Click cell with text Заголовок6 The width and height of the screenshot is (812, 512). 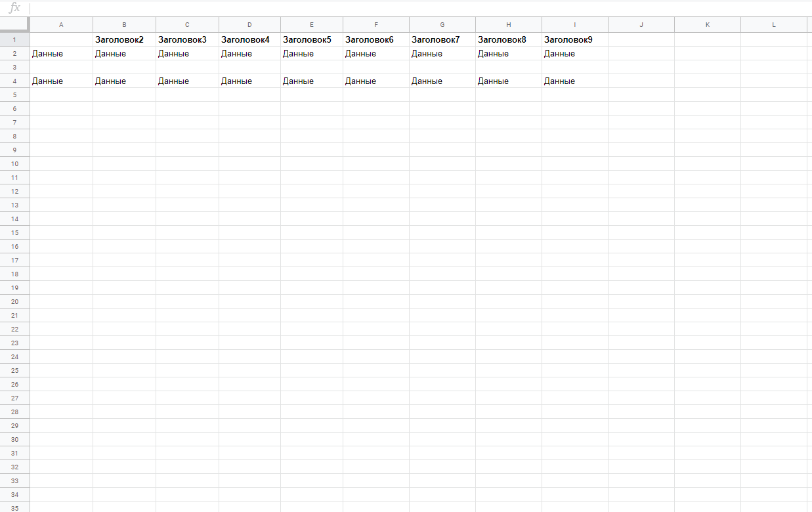376,39
